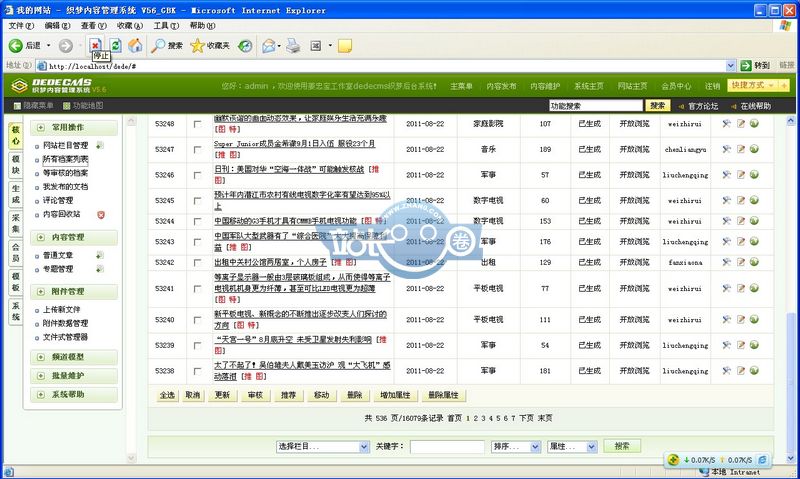The height and width of the screenshot is (479, 800).
Task: Click into the 关键字 input field
Action: [447, 447]
